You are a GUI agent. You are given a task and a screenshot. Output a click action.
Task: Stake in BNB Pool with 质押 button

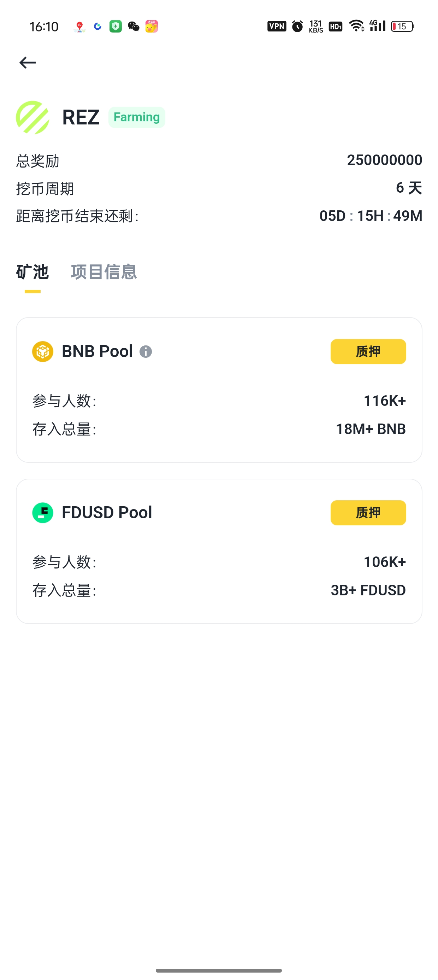368,351
